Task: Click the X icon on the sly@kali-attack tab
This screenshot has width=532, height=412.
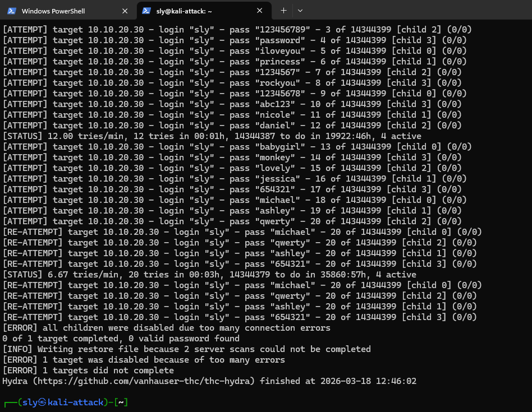Action: pyautogui.click(x=259, y=10)
